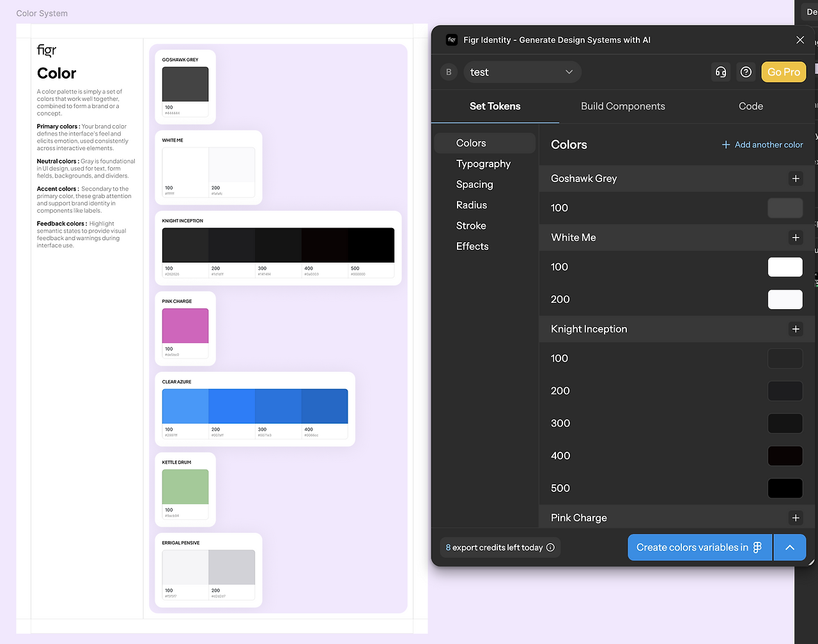
Task: Click Create colors variables in button
Action: point(700,548)
